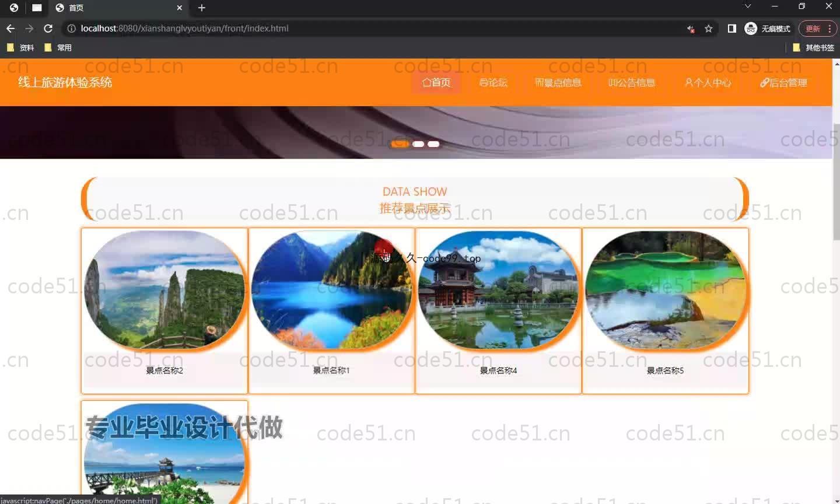This screenshot has width=840, height=504.
Task: Open the 景点名称2 mountain thumbnail
Action: (165, 290)
